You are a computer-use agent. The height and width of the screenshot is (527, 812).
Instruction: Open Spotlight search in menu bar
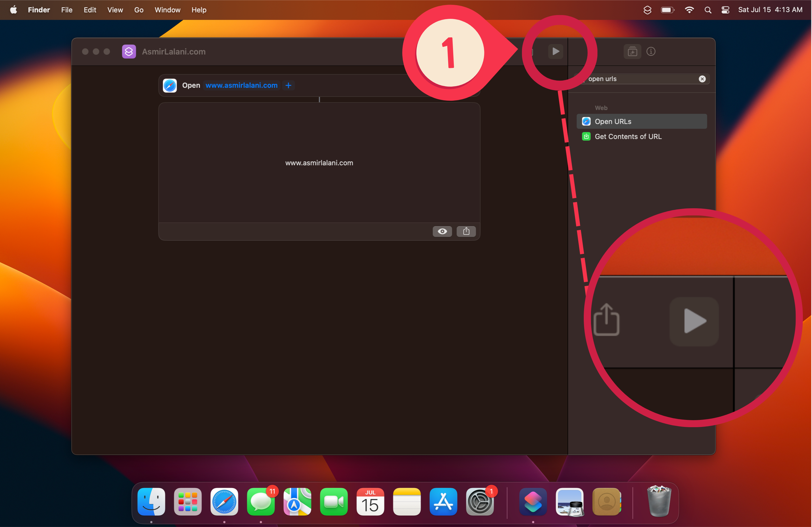[x=708, y=10]
